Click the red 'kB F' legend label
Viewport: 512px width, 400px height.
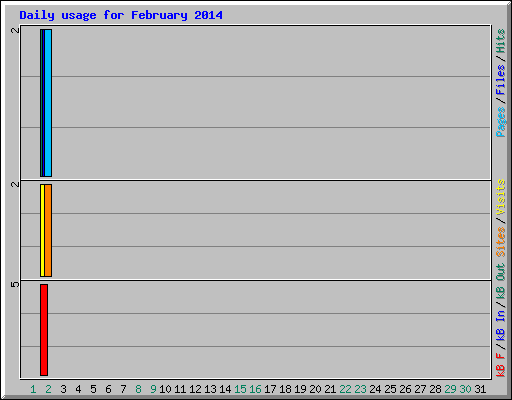click(x=500, y=365)
